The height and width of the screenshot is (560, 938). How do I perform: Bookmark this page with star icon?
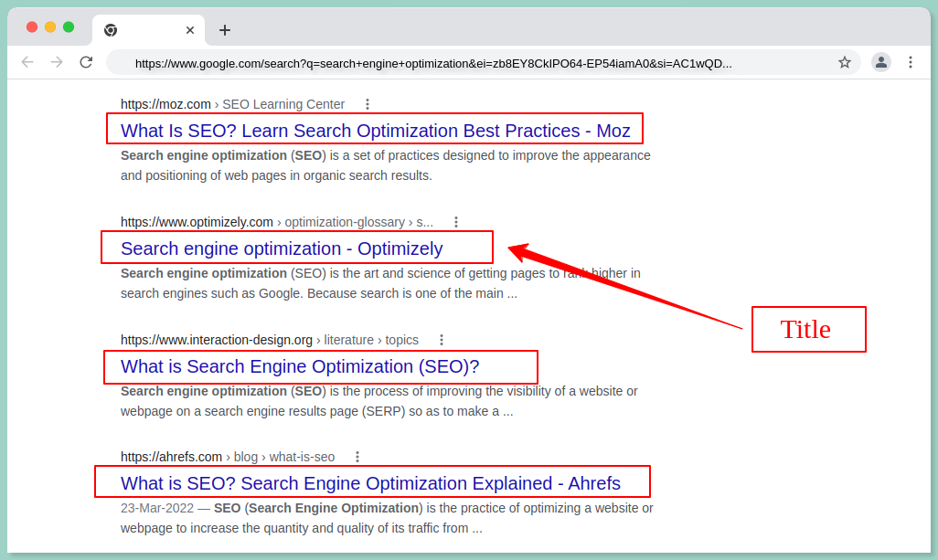844,62
